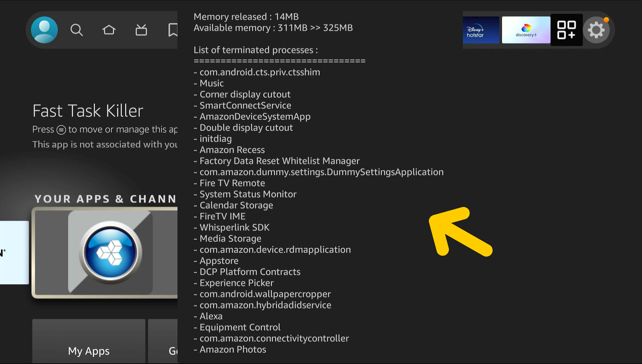Click the 'Memory released : 14MB' line
This screenshot has width=642, height=364.
246,17
